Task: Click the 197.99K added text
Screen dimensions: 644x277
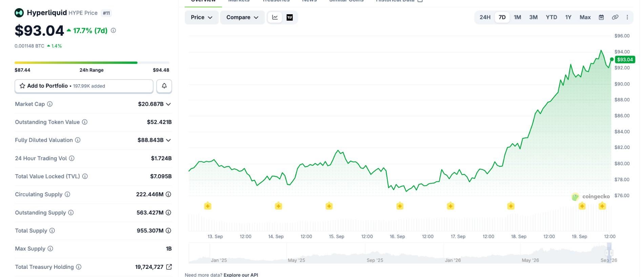Action: tap(89, 86)
